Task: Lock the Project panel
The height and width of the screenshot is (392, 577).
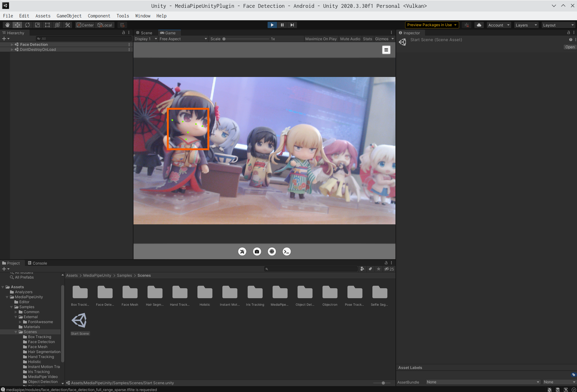Action: (386, 263)
